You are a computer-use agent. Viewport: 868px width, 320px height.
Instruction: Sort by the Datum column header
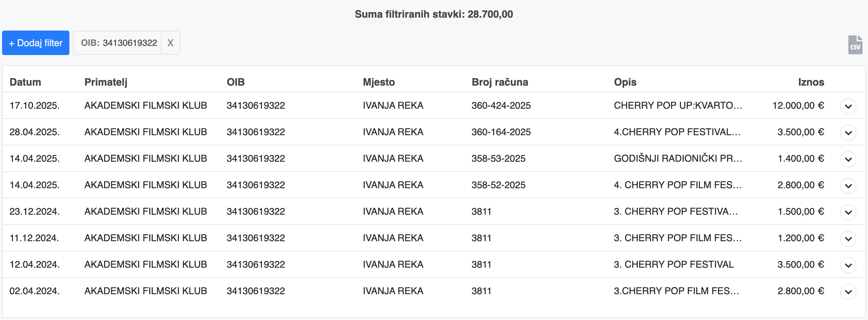[x=25, y=82]
